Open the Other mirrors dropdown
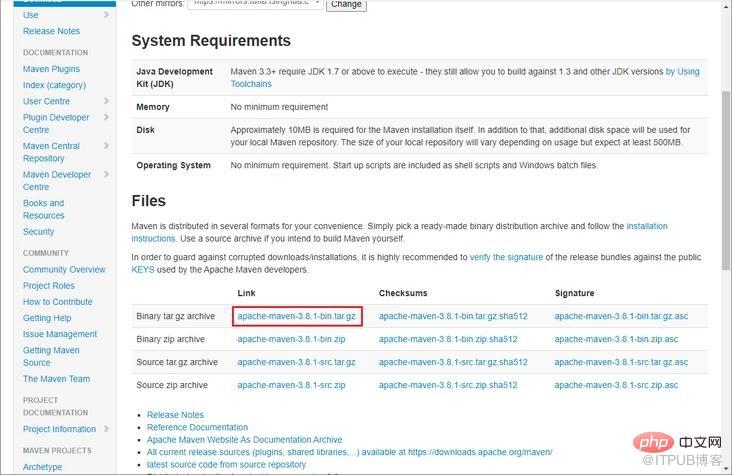Image resolution: width=732 pixels, height=475 pixels. [x=255, y=4]
